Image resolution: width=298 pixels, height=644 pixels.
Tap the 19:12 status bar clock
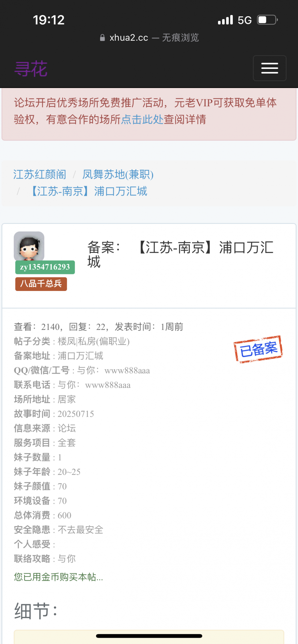pyautogui.click(x=49, y=20)
